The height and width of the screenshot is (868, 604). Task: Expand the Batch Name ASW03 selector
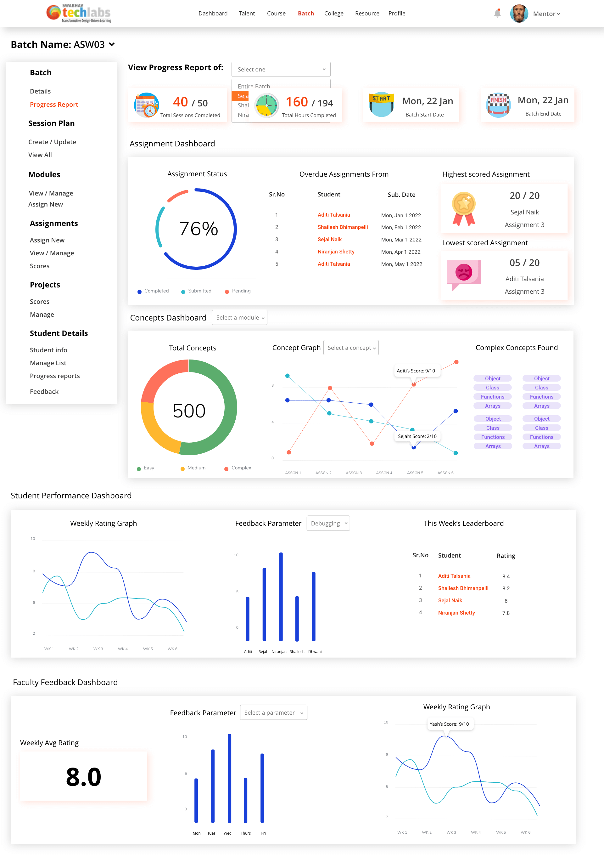(x=112, y=45)
